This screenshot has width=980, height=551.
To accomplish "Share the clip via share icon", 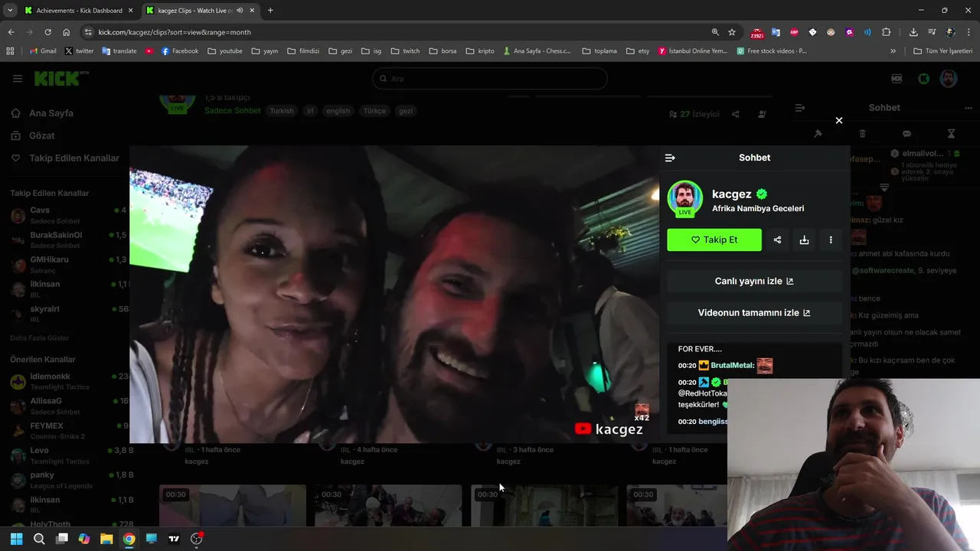I will (x=777, y=240).
